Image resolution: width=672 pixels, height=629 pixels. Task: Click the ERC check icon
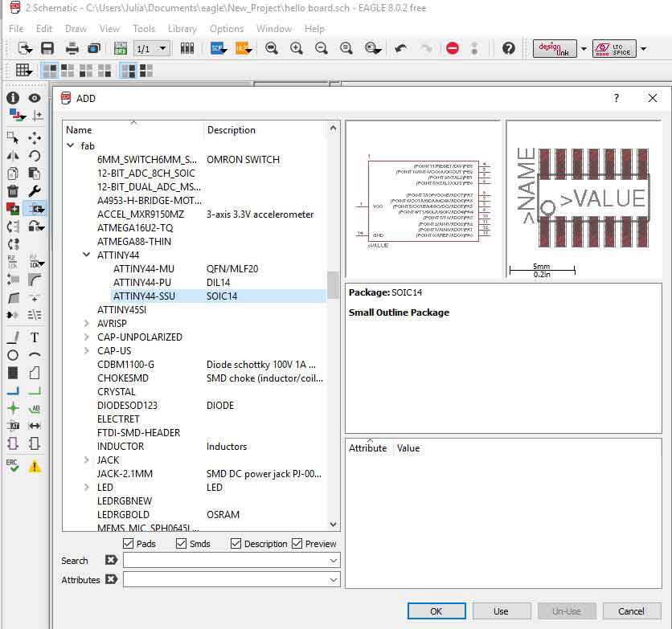click(12, 465)
